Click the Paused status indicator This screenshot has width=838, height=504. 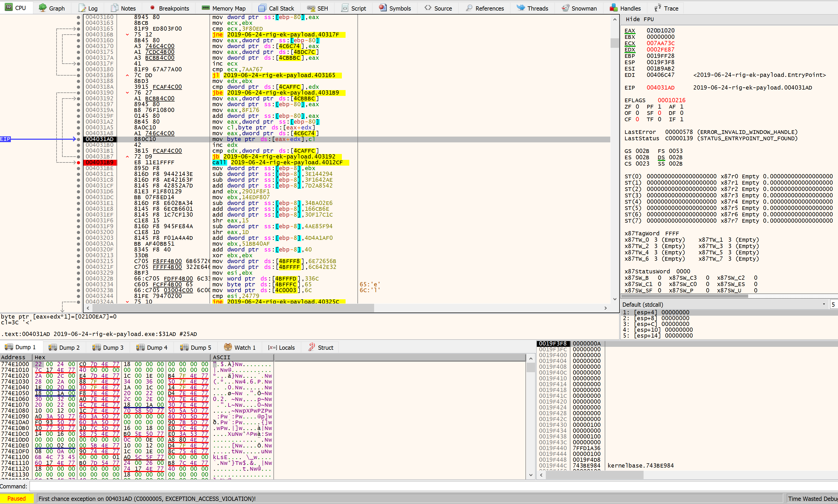pos(17,498)
